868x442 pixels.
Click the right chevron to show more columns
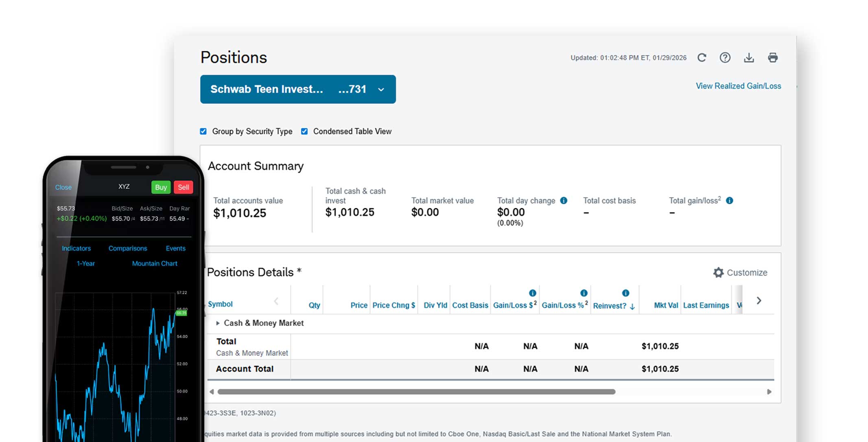click(x=759, y=300)
